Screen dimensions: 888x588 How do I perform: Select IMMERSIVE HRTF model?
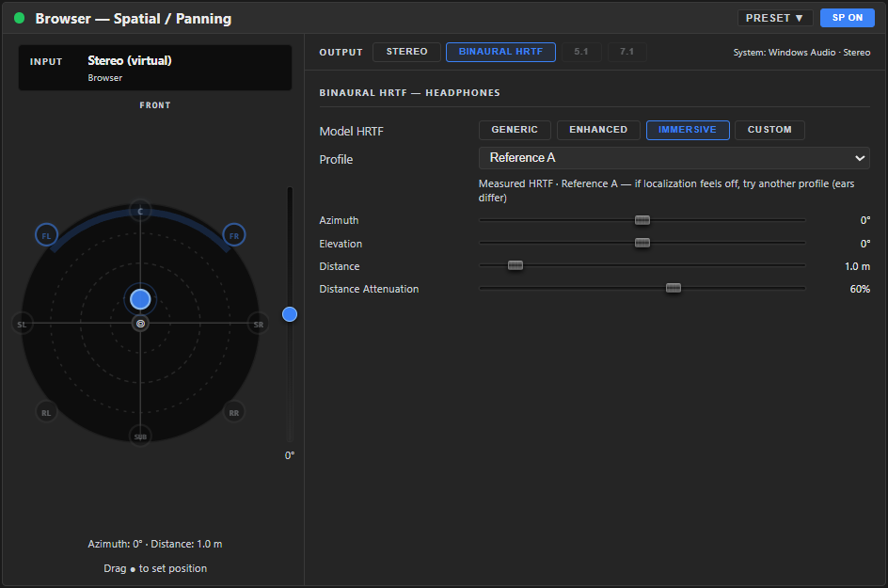(688, 130)
